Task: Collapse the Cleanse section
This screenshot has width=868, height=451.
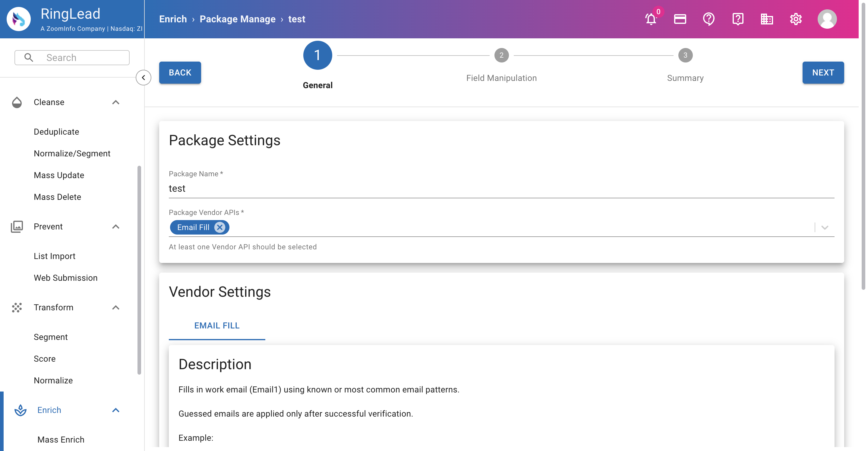Action: 116,102
